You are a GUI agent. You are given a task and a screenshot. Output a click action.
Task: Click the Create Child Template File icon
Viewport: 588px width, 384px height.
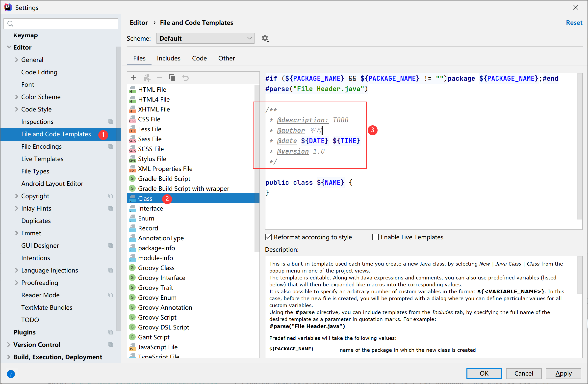(x=147, y=78)
